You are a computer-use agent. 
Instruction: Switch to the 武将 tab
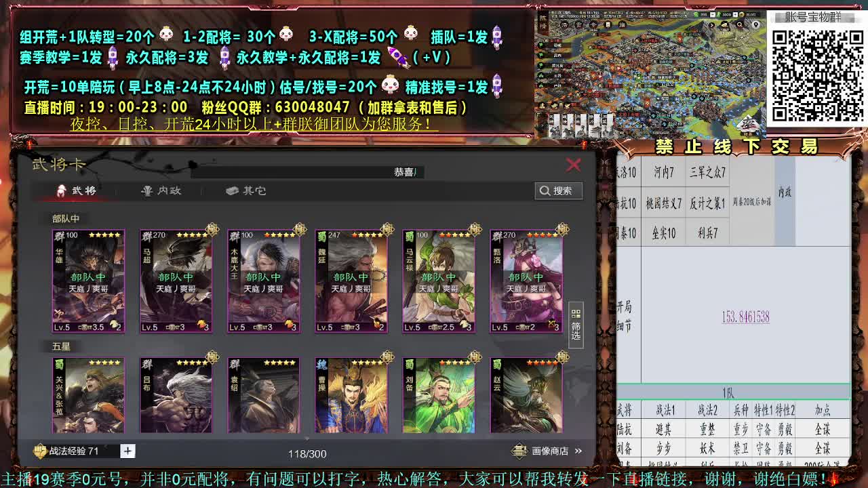click(77, 190)
